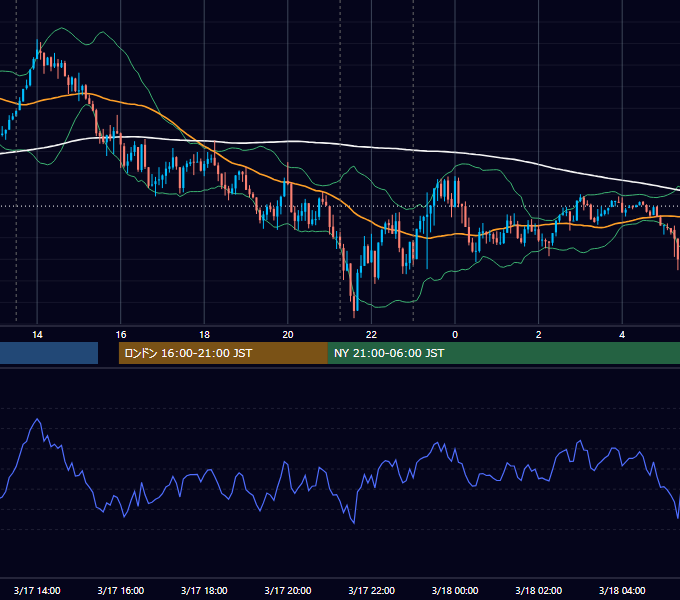Click the 0 hour axis label

tap(455, 335)
